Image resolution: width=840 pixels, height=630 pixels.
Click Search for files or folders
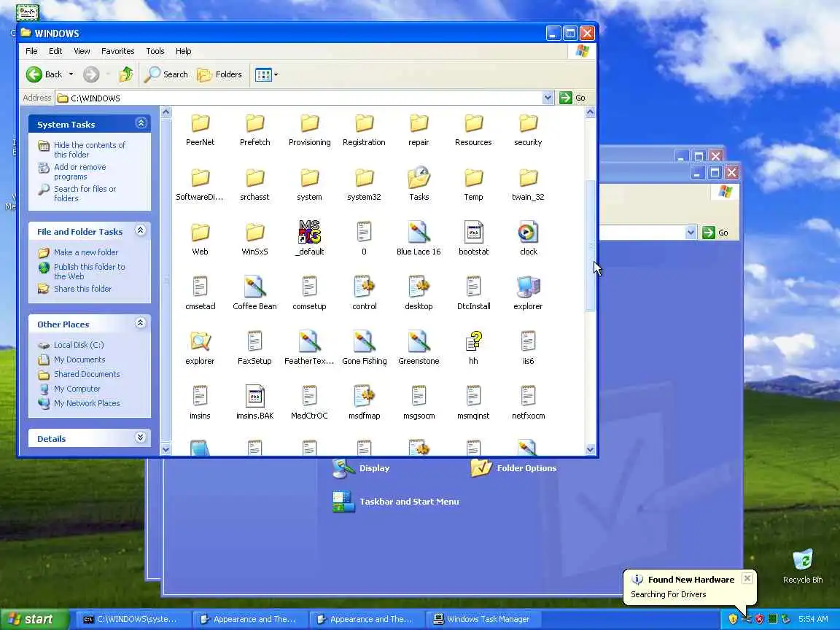[85, 193]
